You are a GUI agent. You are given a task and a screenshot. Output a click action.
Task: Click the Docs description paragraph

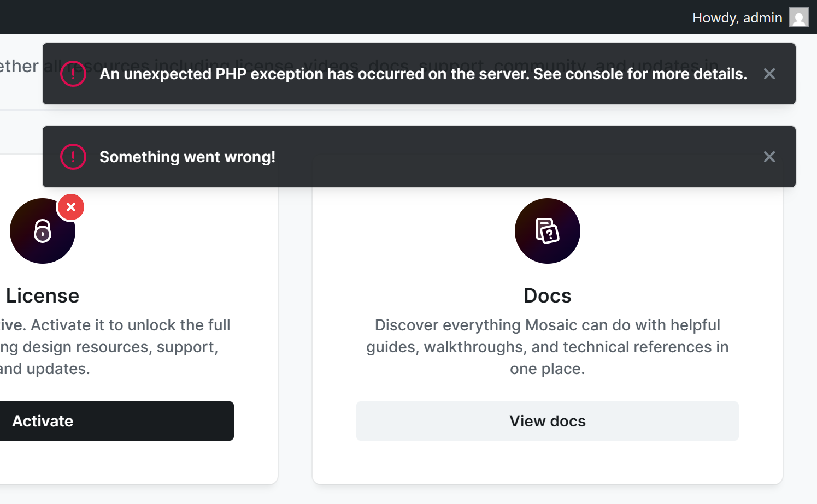[547, 347]
